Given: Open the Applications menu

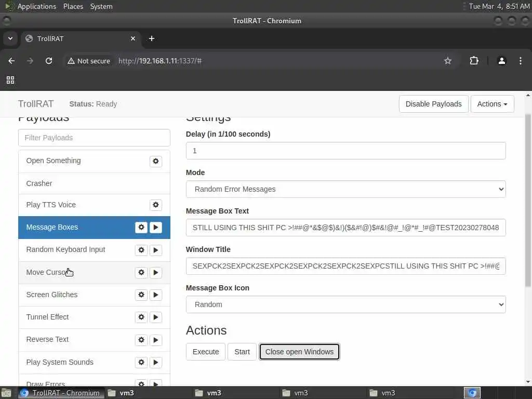Looking at the screenshot, I should click(x=37, y=6).
